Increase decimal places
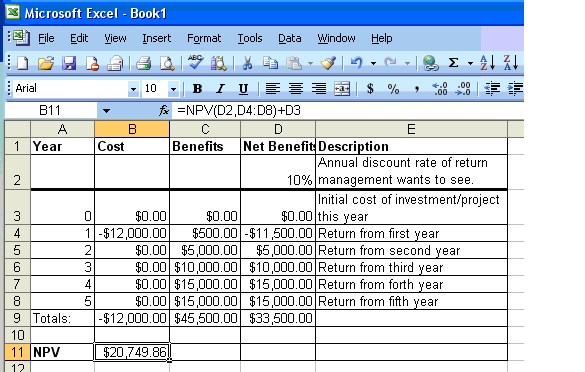The height and width of the screenshot is (372, 585). (440, 89)
